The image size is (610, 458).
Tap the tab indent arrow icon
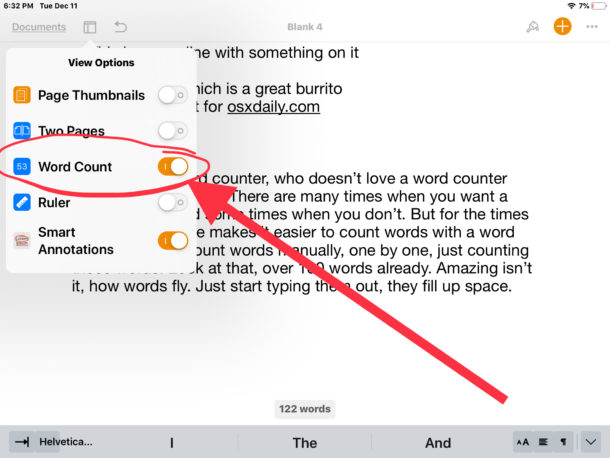point(22,442)
